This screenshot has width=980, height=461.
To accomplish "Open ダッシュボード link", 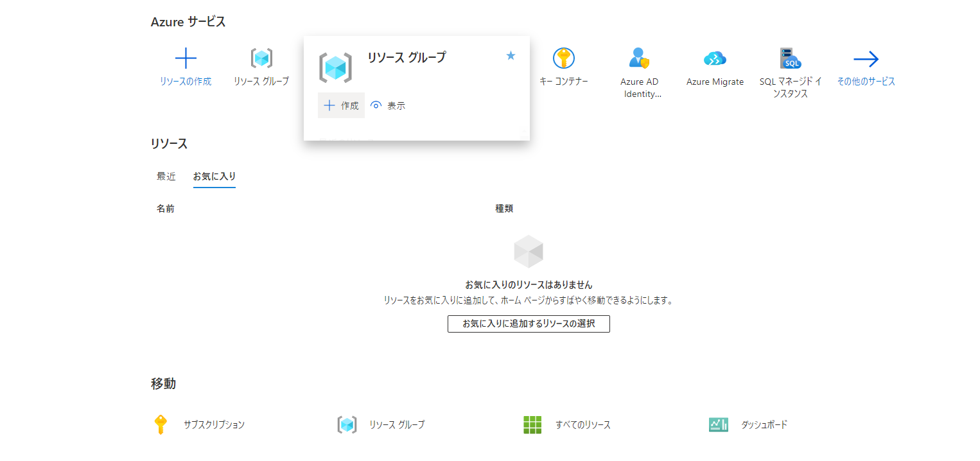I will click(764, 425).
